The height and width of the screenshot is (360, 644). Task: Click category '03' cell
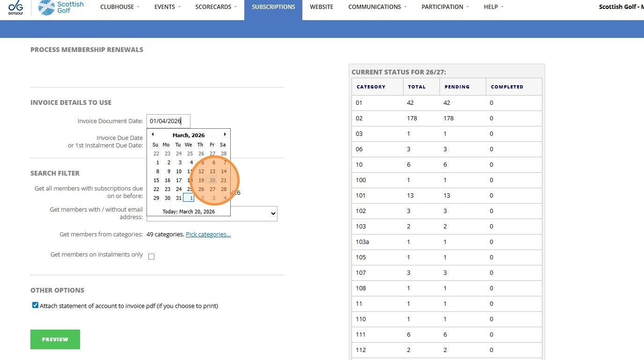coord(377,134)
